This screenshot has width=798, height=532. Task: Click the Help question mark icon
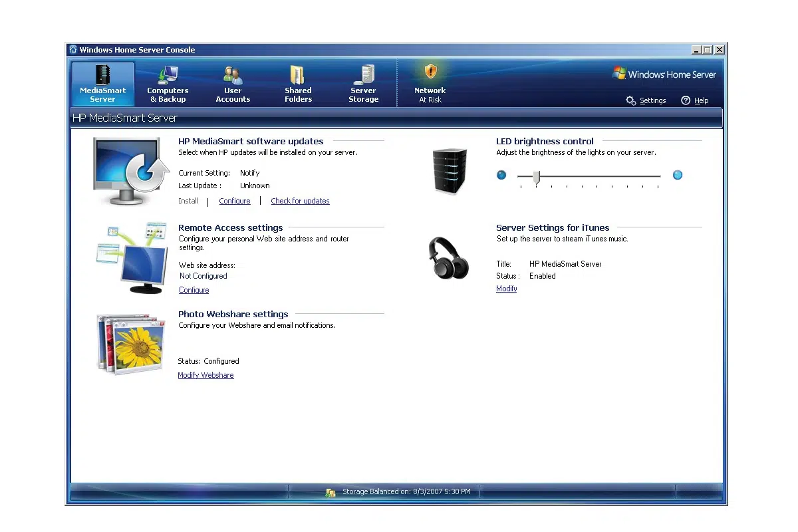(686, 100)
